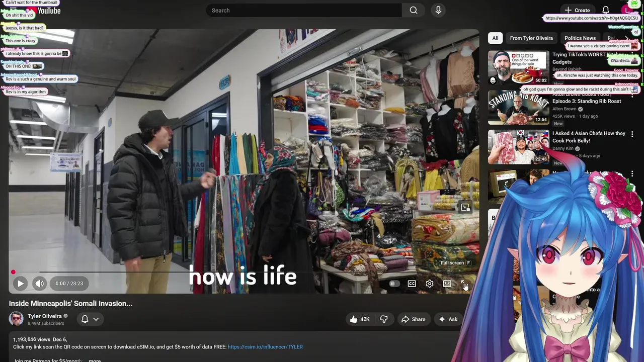This screenshot has height=362, width=644.
Task: Select the All filter chip
Action: [496, 38]
